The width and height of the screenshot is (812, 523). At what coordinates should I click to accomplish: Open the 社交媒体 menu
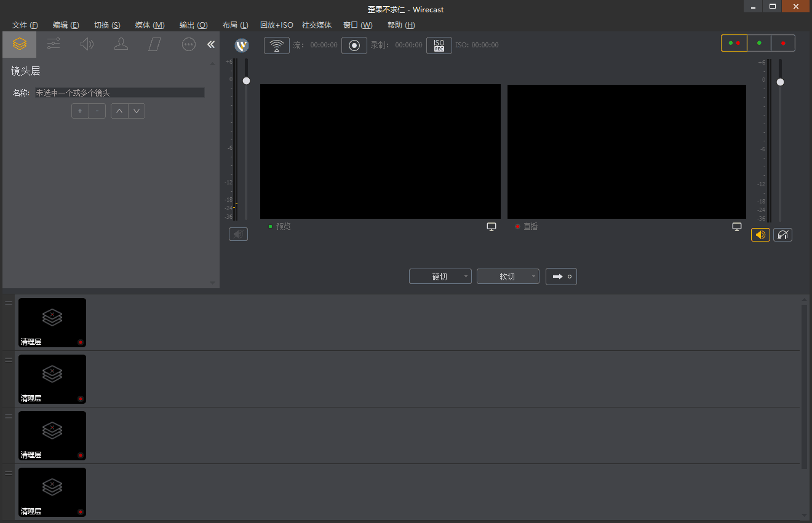pos(317,25)
